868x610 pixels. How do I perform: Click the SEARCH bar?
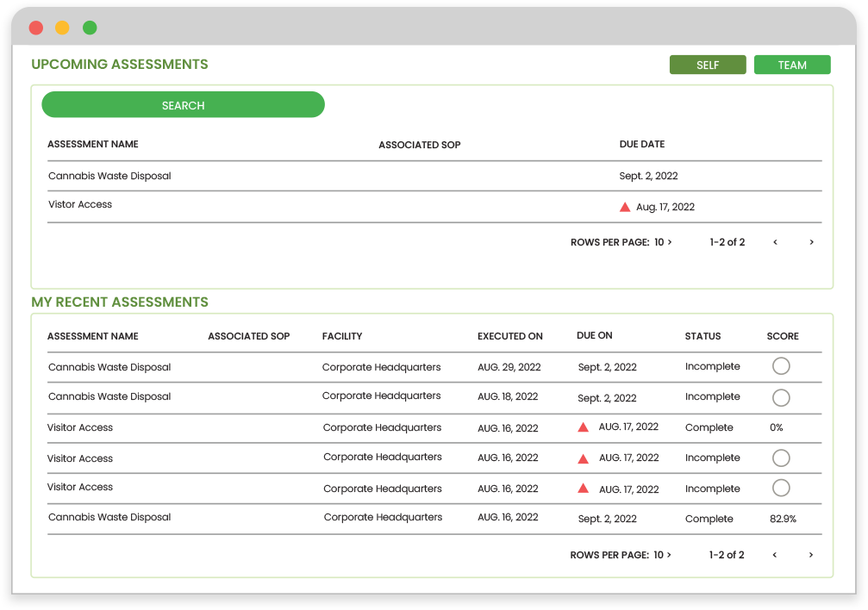(183, 104)
